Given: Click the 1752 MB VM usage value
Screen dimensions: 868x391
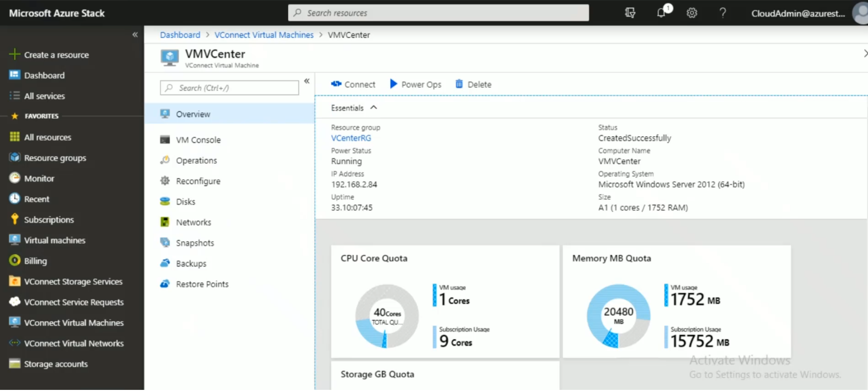Looking at the screenshot, I should (x=695, y=299).
